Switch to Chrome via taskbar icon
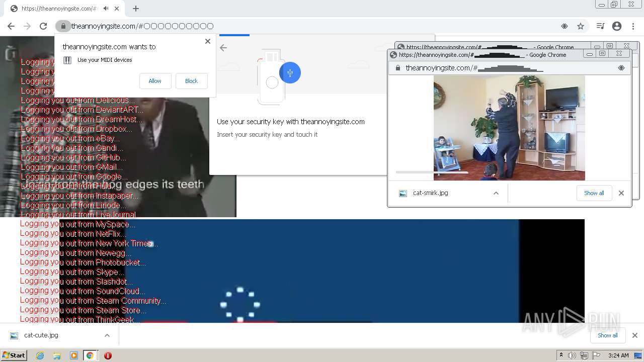 pos(90,355)
